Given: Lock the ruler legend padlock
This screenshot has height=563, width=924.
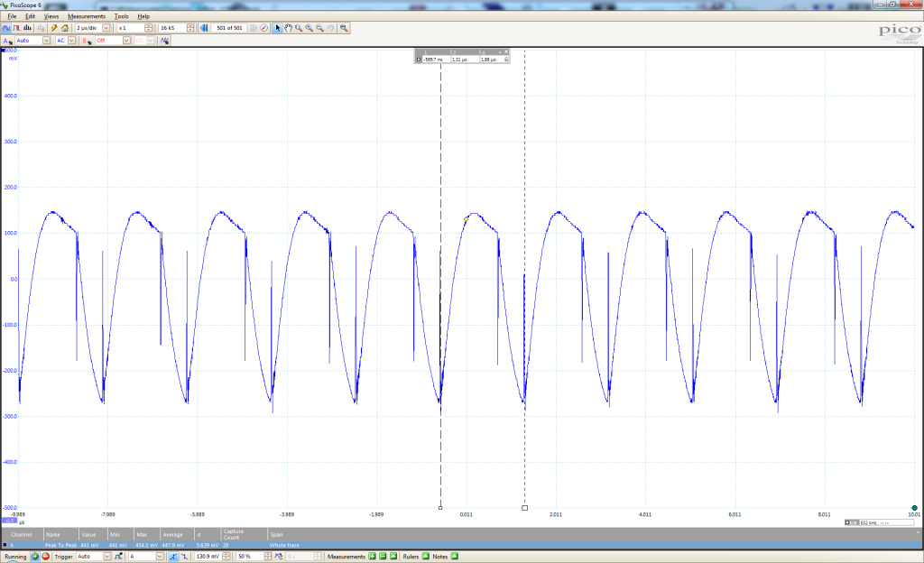Looking at the screenshot, I should pyautogui.click(x=506, y=60).
